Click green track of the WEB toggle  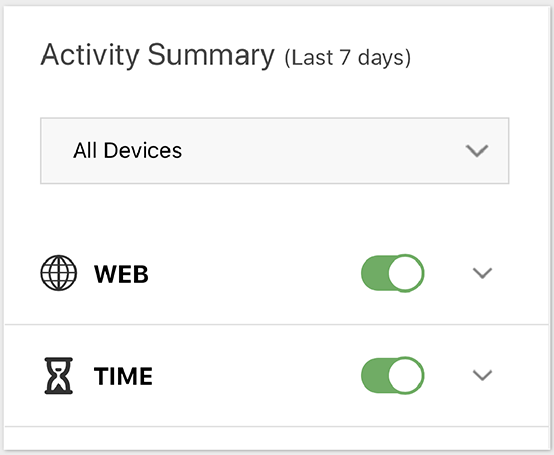click(374, 273)
